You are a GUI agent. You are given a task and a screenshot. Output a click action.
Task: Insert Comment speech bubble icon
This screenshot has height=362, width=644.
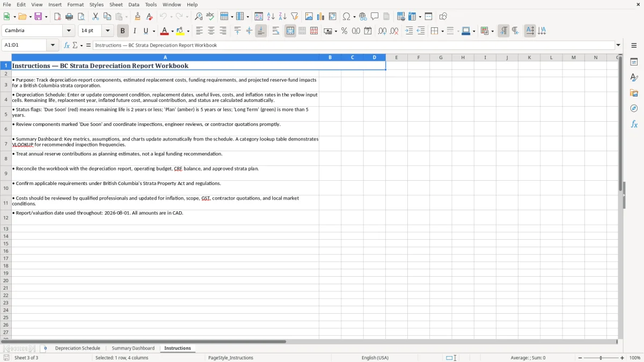tap(375, 17)
